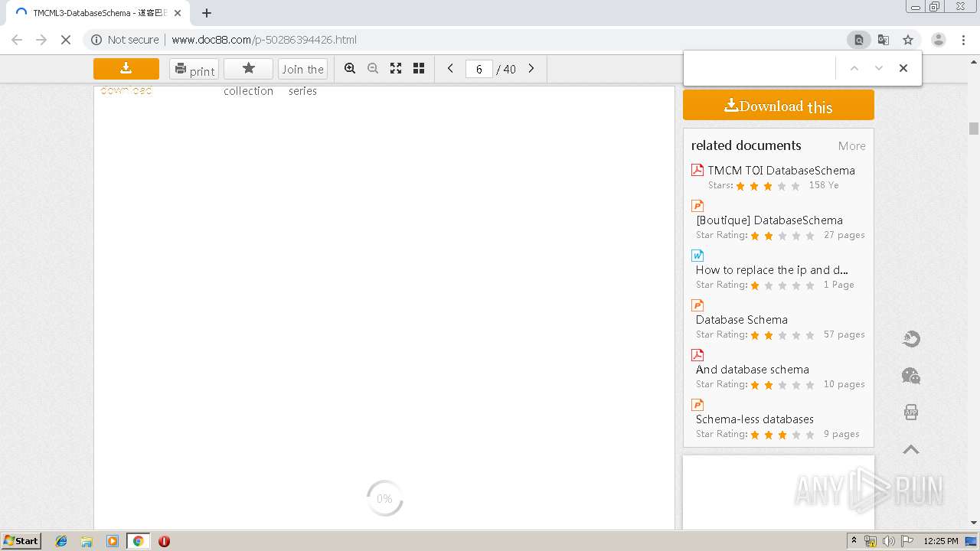The height and width of the screenshot is (551, 980).
Task: Enter fullscreen document view
Action: (396, 69)
